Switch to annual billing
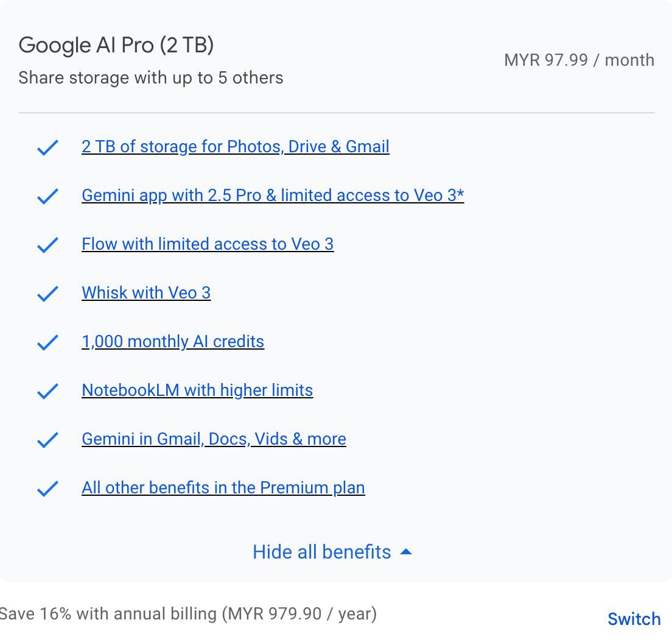 pos(634,619)
